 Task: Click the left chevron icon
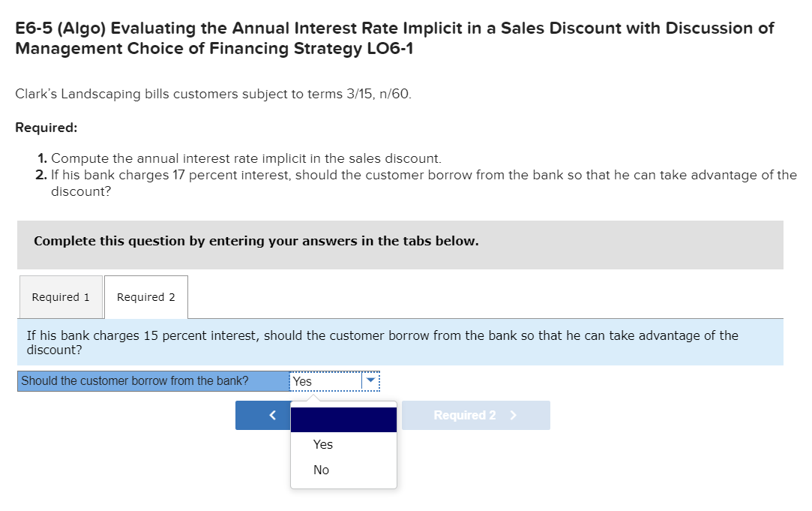click(273, 415)
